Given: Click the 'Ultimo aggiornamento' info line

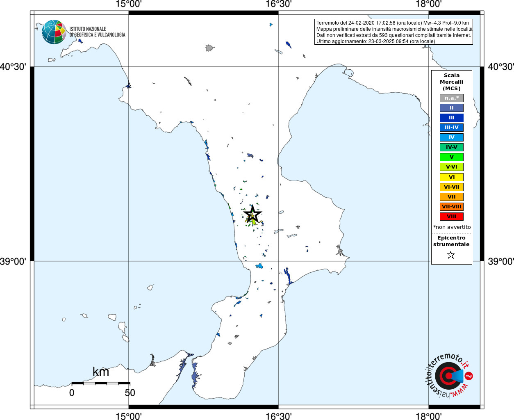Looking at the screenshot, I should click(376, 41).
